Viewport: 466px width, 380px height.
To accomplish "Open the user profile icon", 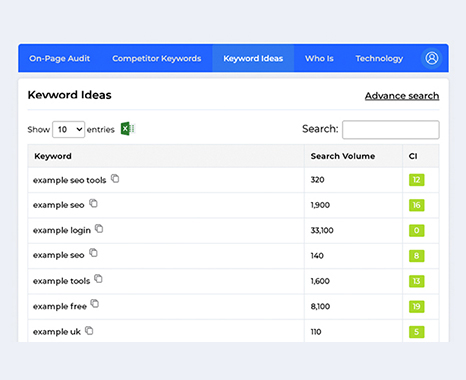I will point(432,58).
